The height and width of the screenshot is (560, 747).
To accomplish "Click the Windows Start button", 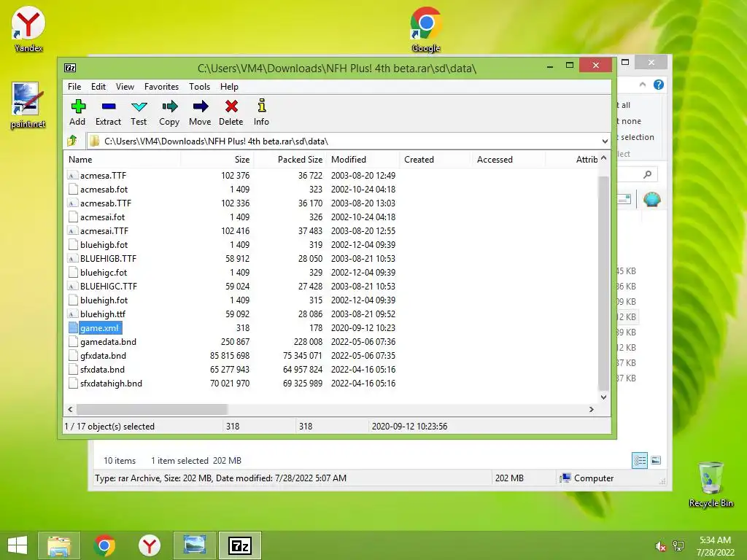I will [x=18, y=545].
